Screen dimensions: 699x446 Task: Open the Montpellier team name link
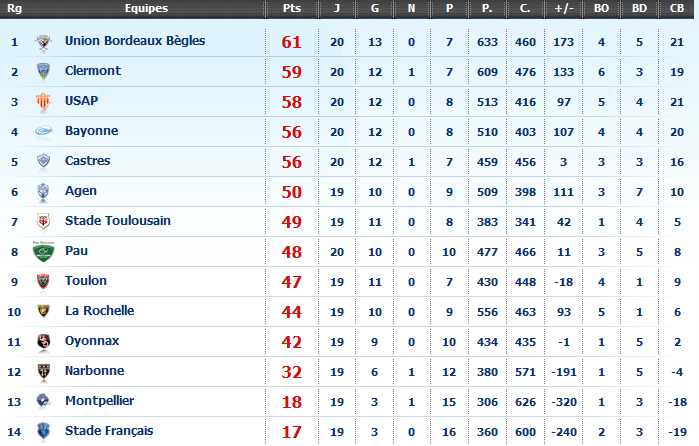click(99, 401)
